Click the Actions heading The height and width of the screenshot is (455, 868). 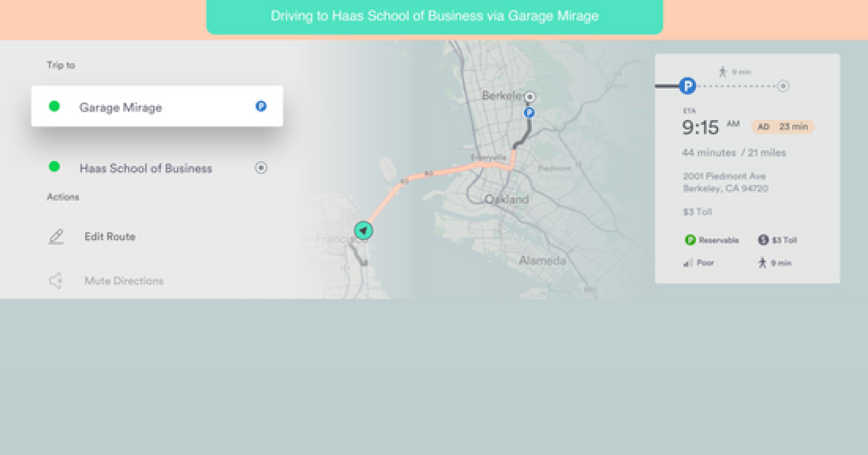[63, 197]
